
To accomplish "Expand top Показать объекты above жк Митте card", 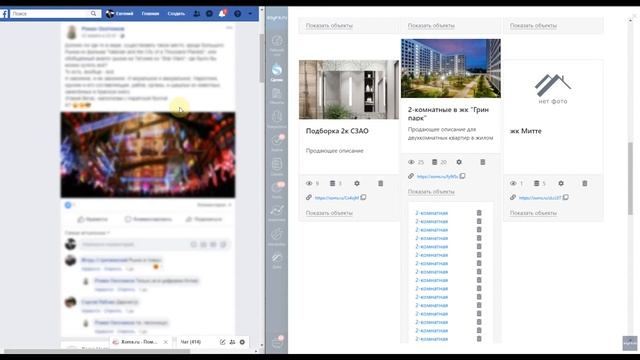I will click(533, 26).
